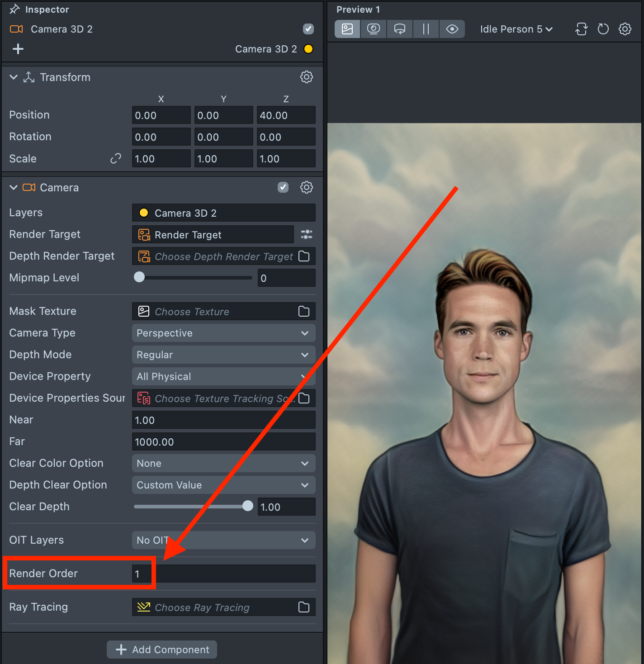Screen dimensions: 644x664
Task: Pause the preview playback
Action: click(x=426, y=29)
